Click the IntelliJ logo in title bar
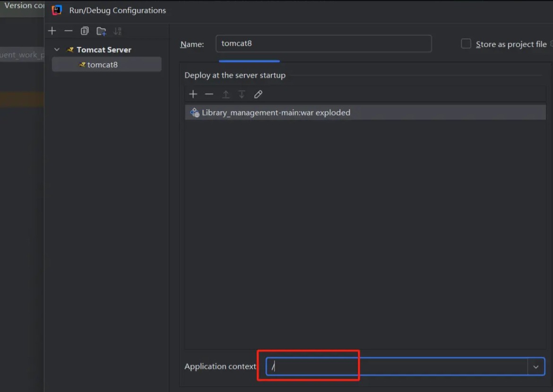Viewport: 553px width, 392px height. (x=57, y=10)
